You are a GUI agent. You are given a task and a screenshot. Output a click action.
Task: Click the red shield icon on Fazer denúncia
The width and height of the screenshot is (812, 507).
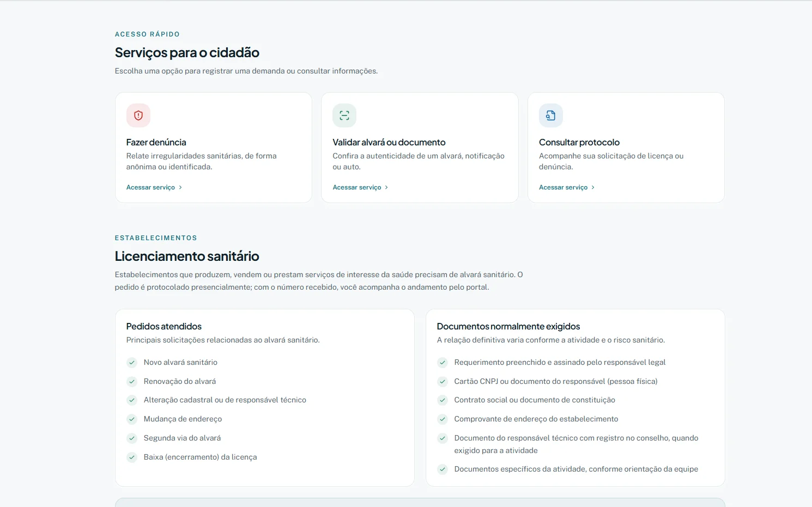[x=138, y=115]
